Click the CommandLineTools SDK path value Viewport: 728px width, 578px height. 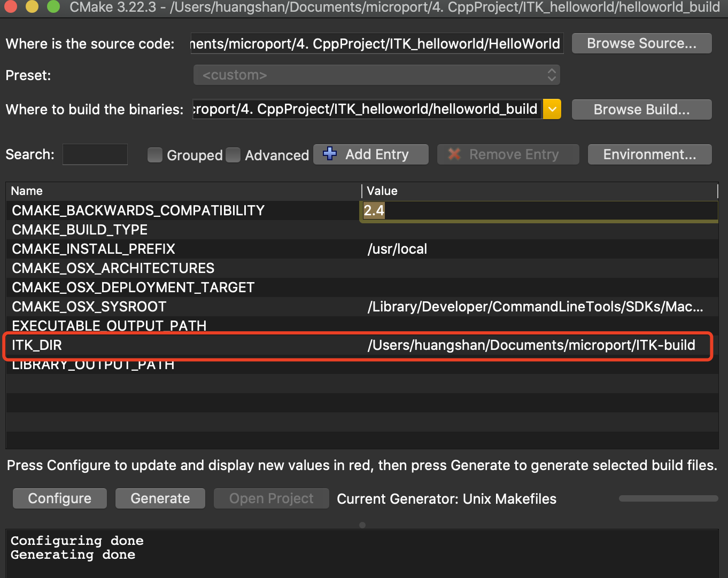tap(535, 307)
